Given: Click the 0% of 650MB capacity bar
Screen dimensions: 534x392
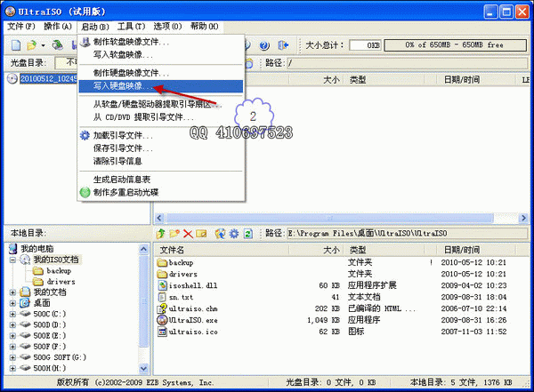Looking at the screenshot, I should (456, 45).
